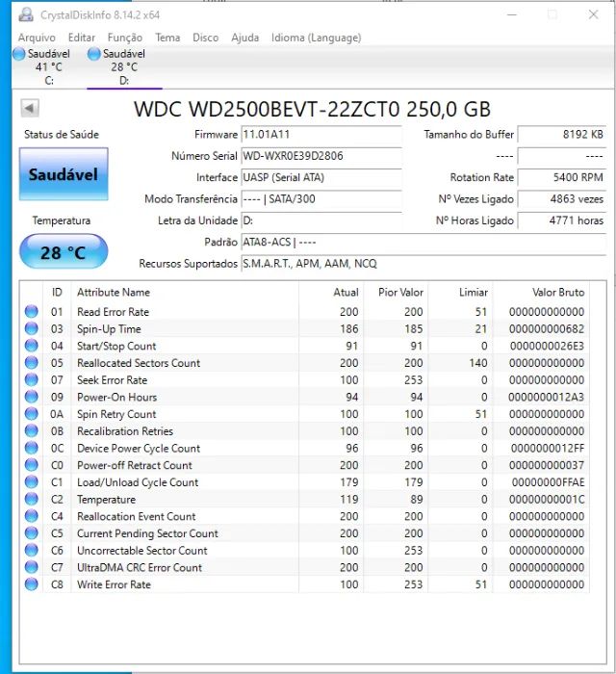Click status orb for Power-off Retract Count
This screenshot has height=674, width=616.
(x=32, y=465)
